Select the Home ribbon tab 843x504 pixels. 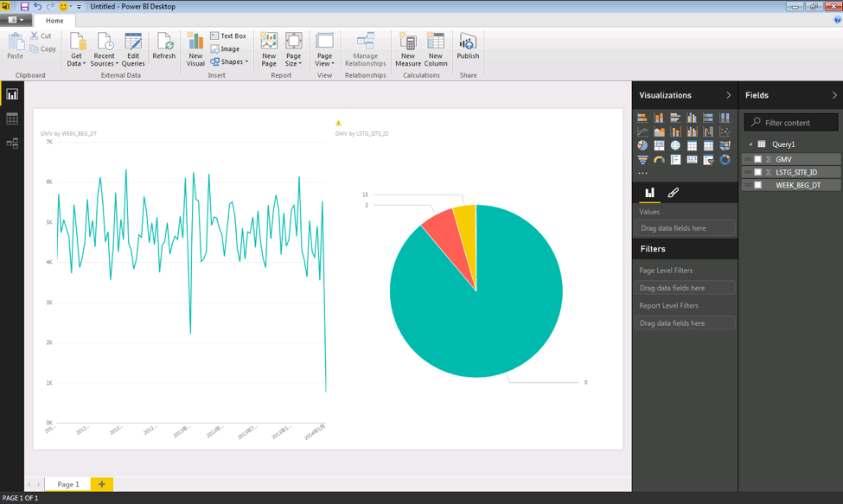(x=54, y=21)
